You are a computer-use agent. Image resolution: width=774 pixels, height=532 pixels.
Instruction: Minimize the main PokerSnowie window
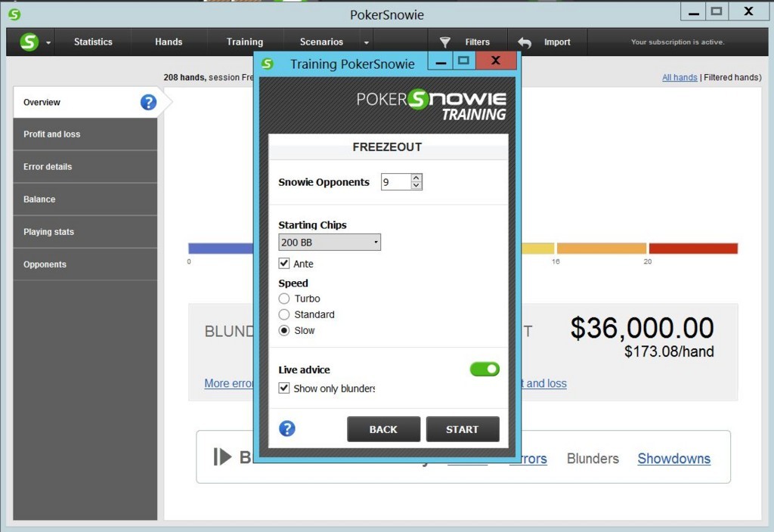click(693, 12)
